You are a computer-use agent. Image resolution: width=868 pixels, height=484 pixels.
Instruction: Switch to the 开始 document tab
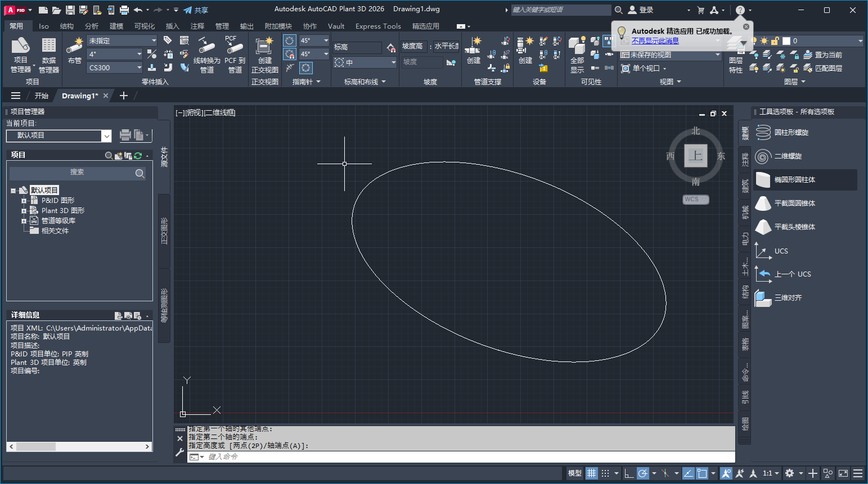(x=42, y=96)
